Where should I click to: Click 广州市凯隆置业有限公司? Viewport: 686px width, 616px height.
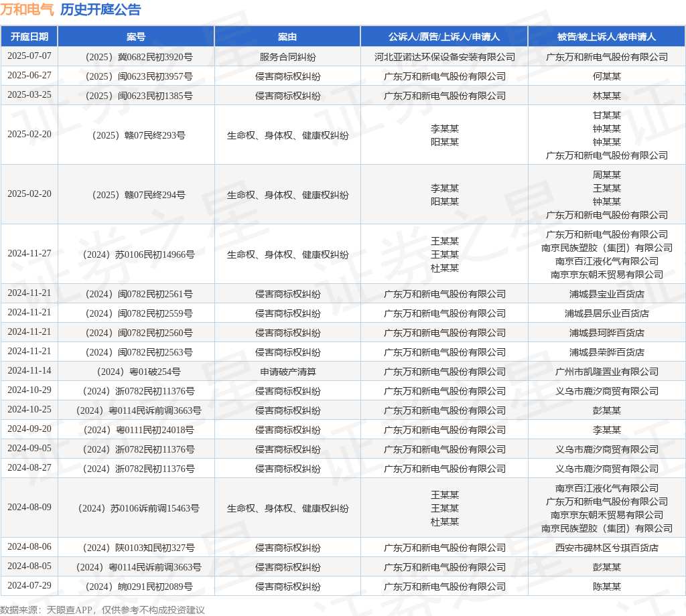[607, 372]
